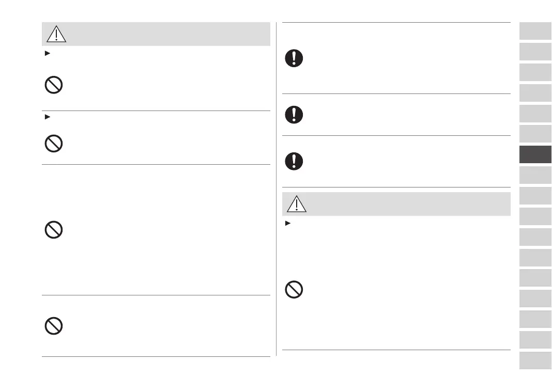Click the lowest exclamation mark icon on the right
Screen dimensions: 552x392
coord(294,161)
